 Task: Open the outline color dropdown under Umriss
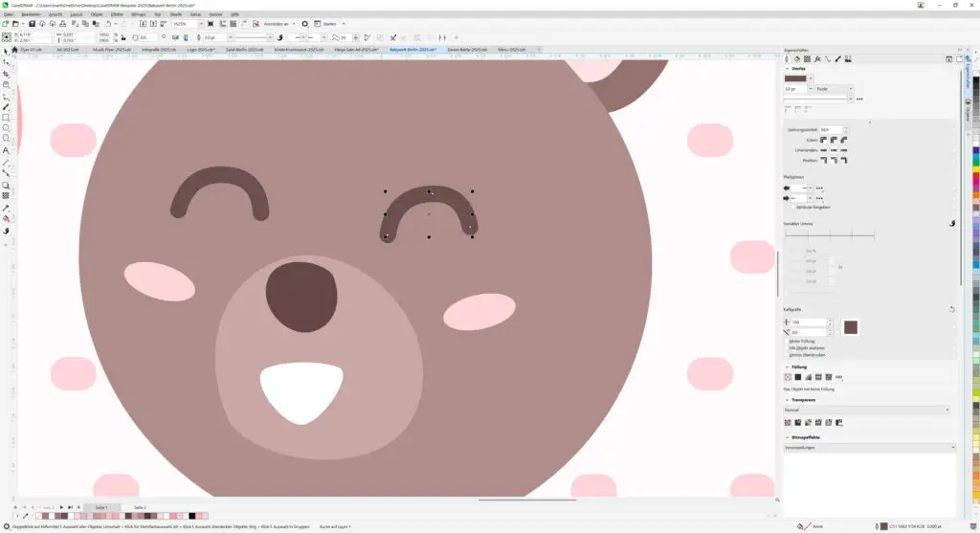click(811, 78)
